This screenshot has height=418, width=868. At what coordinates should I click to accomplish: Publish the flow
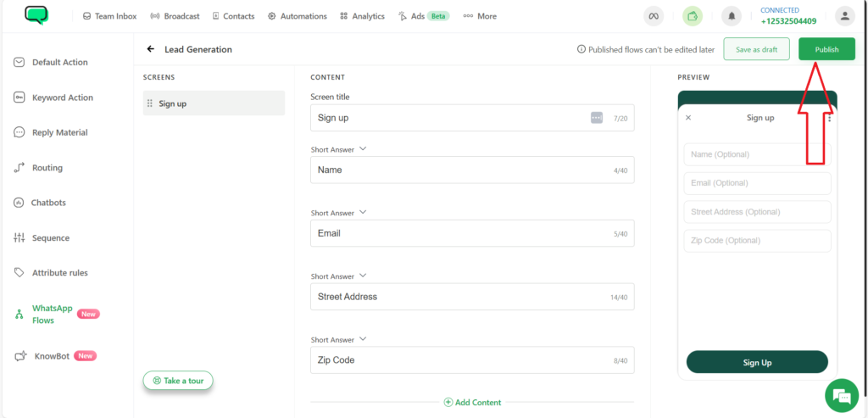pyautogui.click(x=826, y=49)
